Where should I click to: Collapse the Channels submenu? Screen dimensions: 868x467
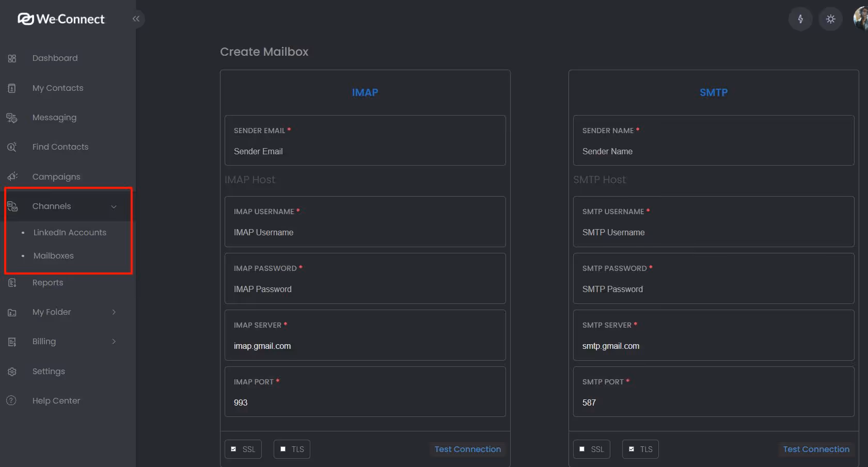[x=114, y=206]
